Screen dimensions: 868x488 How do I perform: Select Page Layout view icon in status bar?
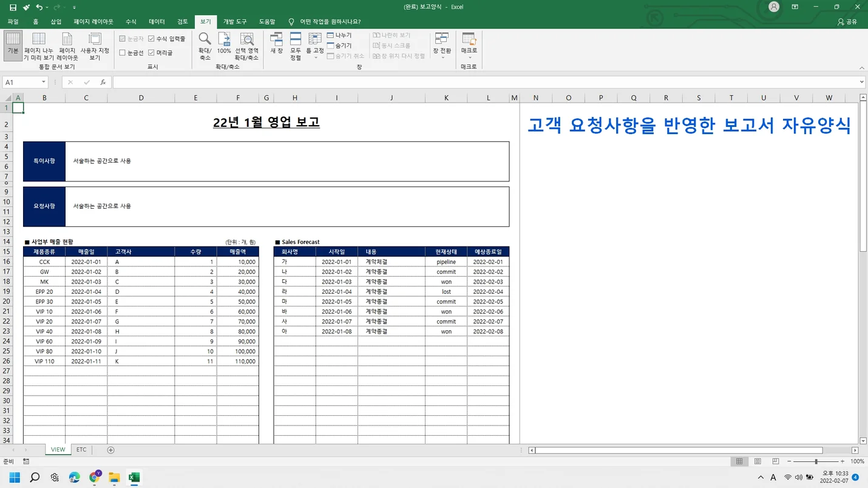point(756,461)
